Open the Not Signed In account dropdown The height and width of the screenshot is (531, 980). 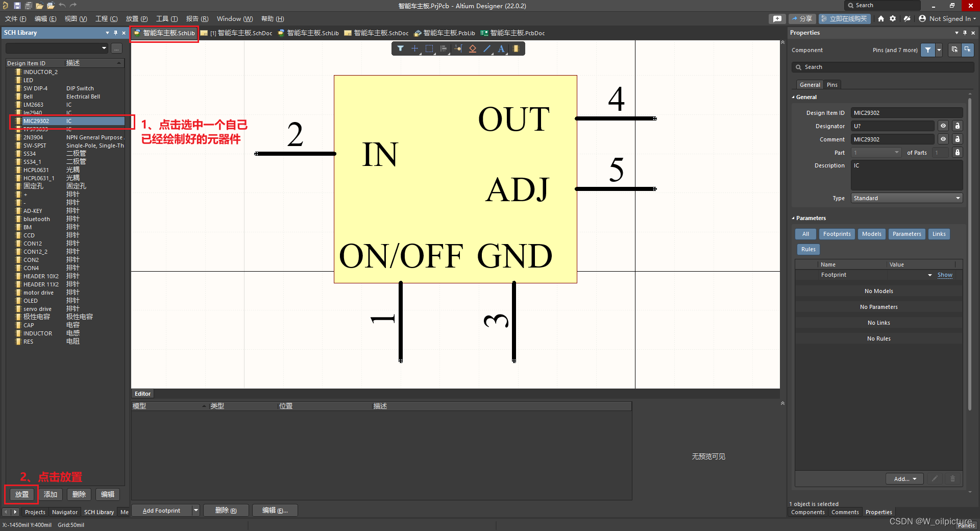click(947, 19)
